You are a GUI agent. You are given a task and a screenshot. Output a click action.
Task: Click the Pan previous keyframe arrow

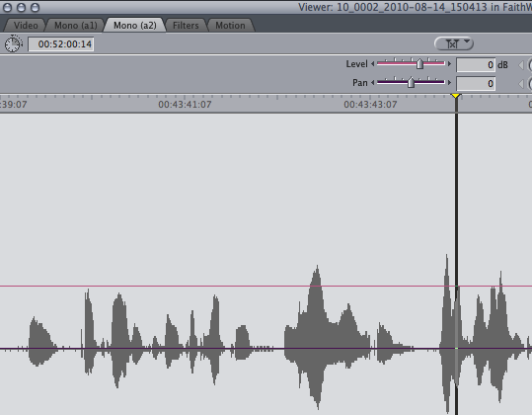521,84
